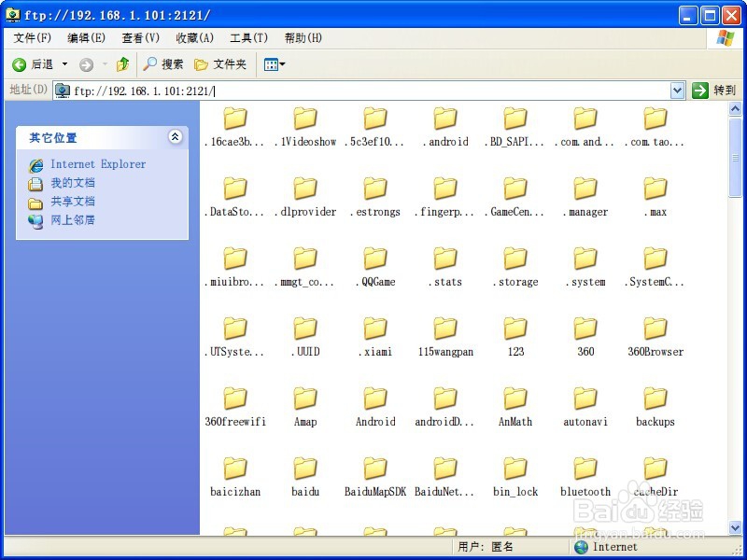Click the baidu folder label
Image resolution: width=747 pixels, height=560 pixels.
pyautogui.click(x=305, y=492)
